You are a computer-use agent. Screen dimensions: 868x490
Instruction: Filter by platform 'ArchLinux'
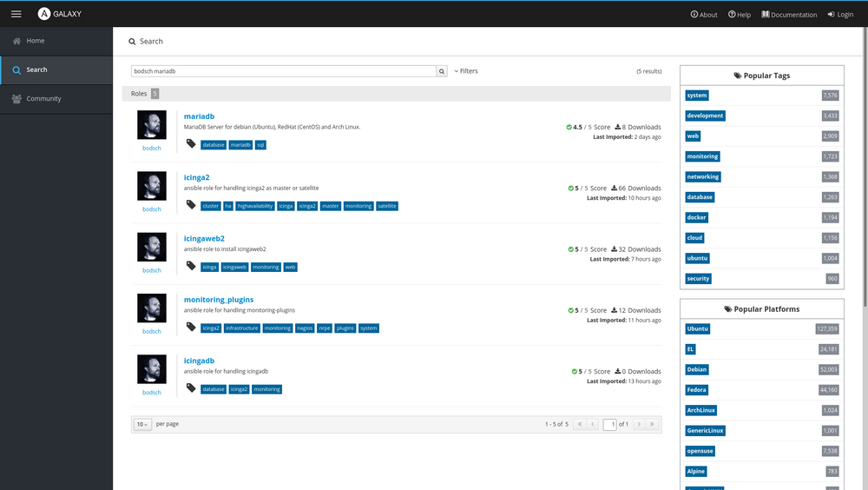[x=700, y=410]
